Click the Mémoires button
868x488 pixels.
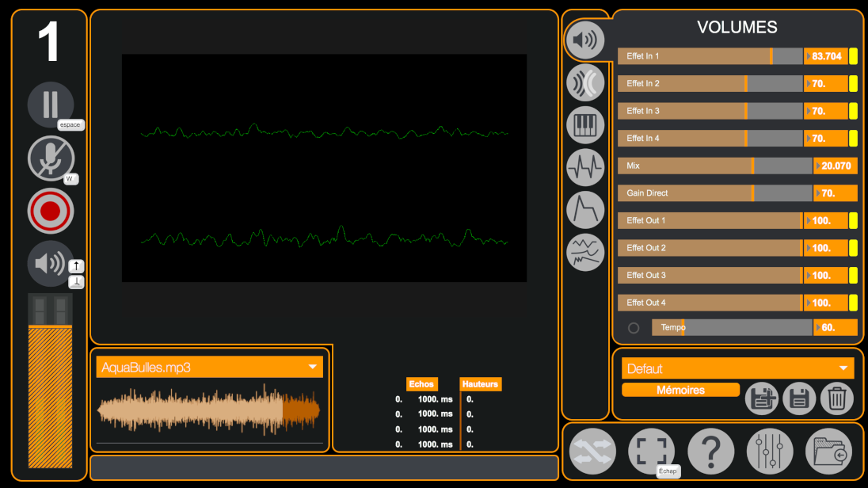point(680,390)
